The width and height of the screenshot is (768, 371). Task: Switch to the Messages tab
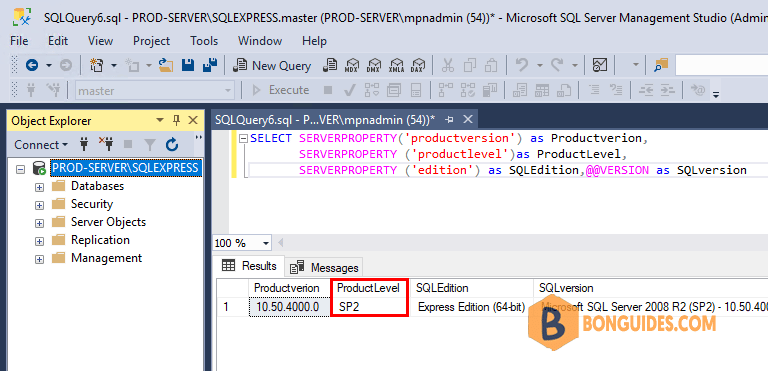click(324, 268)
